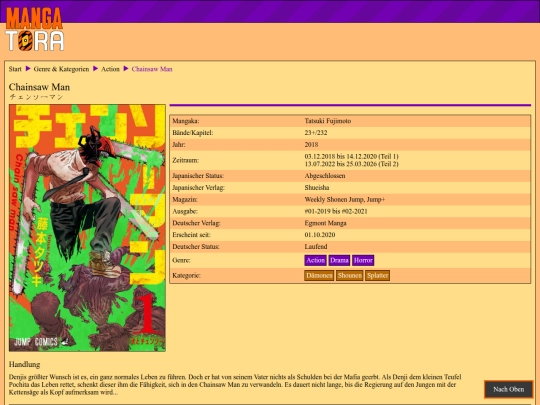Click Teil 2 date range text
This screenshot has height=405, width=540.
pyautogui.click(x=352, y=164)
